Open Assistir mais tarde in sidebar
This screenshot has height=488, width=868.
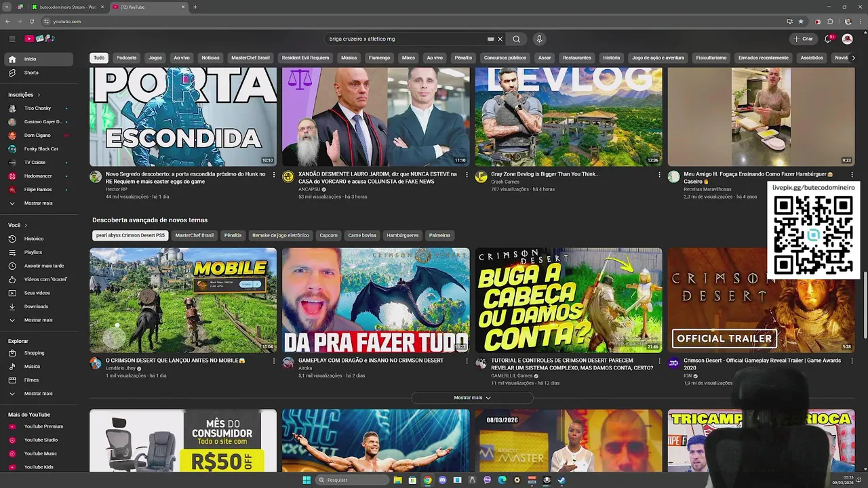pyautogui.click(x=38, y=266)
